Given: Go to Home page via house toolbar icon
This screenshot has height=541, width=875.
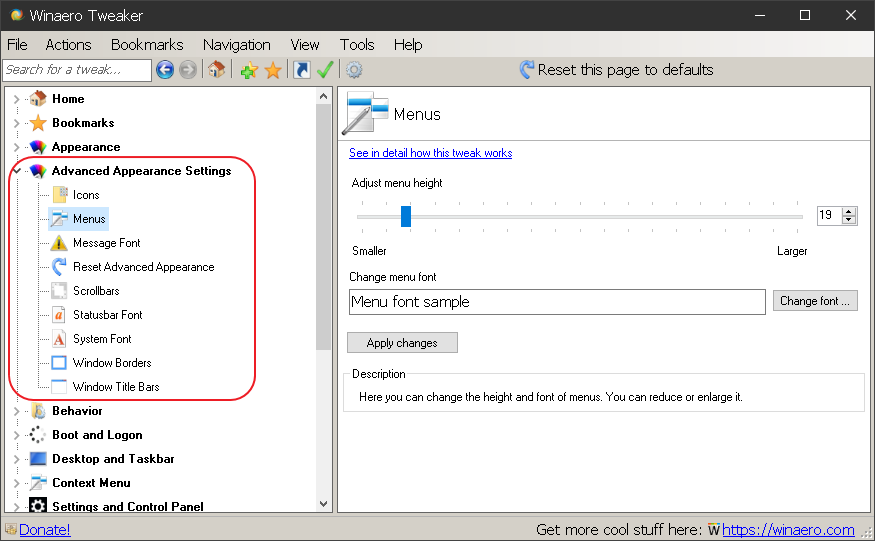Looking at the screenshot, I should [217, 70].
